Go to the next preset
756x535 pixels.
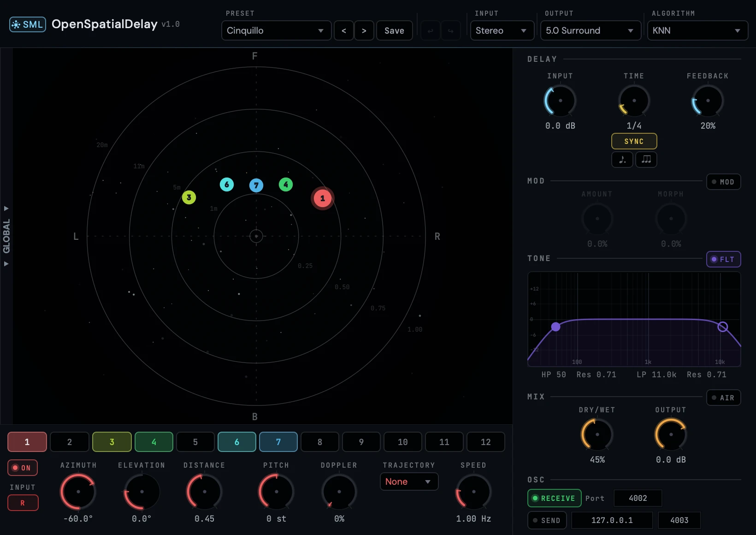pyautogui.click(x=364, y=31)
